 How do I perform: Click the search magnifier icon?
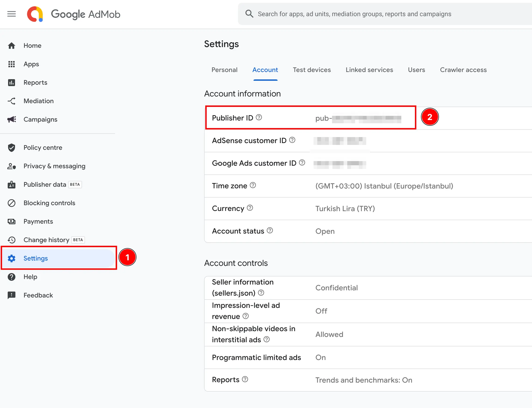tap(249, 14)
